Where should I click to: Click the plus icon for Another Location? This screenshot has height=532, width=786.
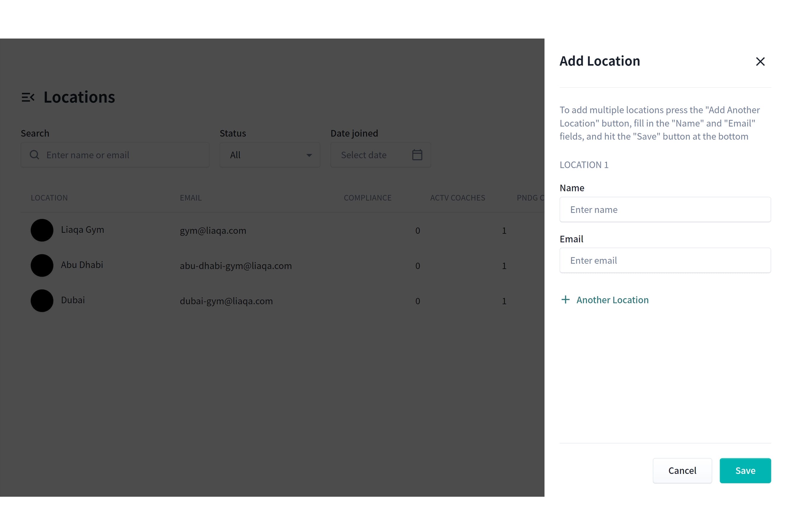(565, 299)
